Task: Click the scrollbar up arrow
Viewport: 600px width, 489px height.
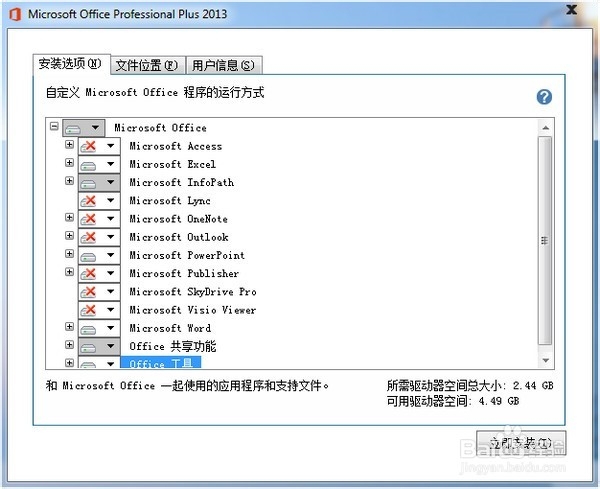Action: pos(546,128)
